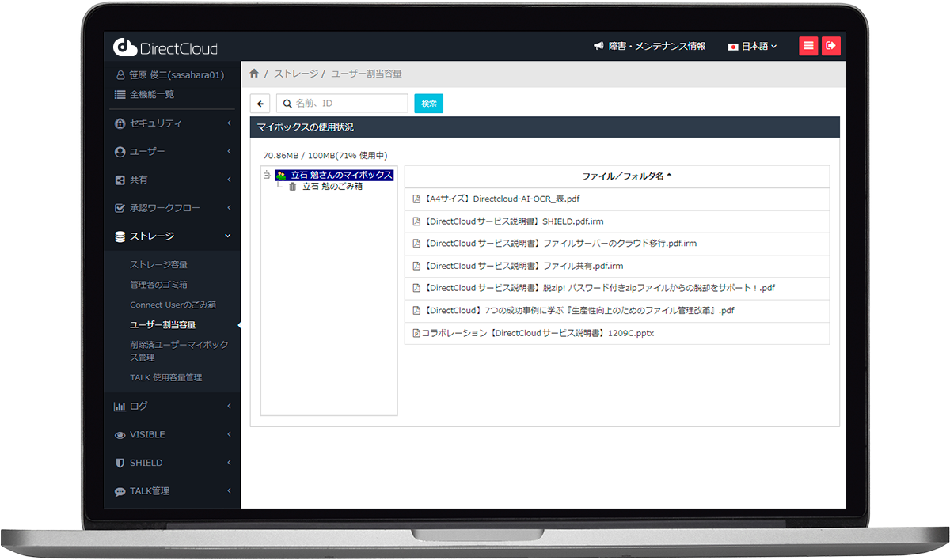Click the 名前、ID search input field
950x560 pixels.
pyautogui.click(x=342, y=104)
